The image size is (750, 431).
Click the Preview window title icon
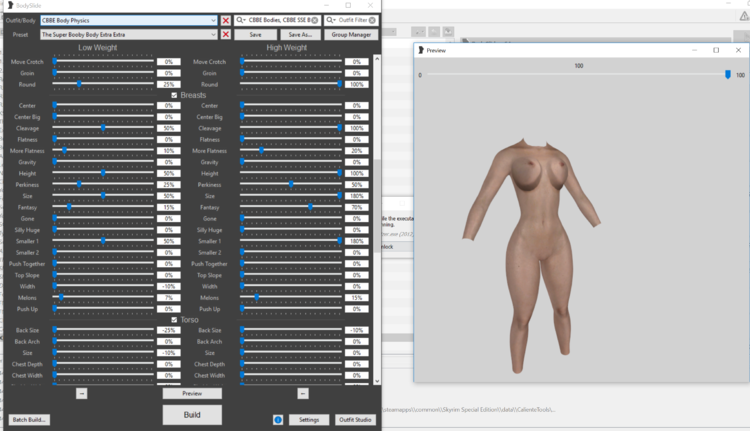[x=421, y=50]
